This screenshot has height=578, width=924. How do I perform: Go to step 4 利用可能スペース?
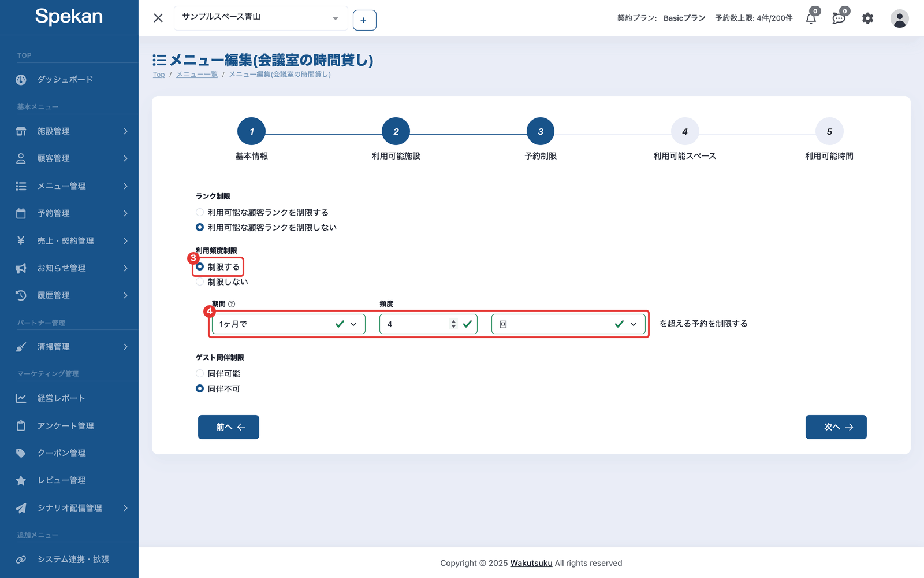click(685, 132)
